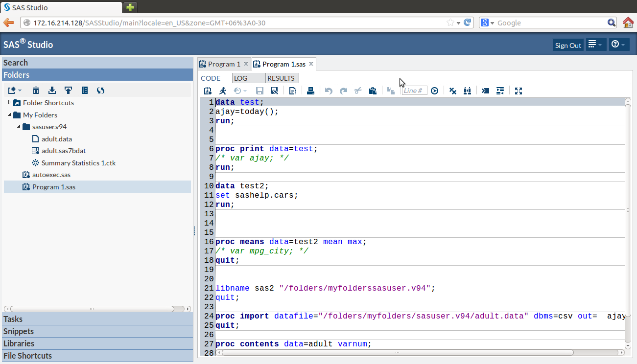
Task: Click the upload icon in the Folders toolbar
Action: pyautogui.click(x=69, y=91)
